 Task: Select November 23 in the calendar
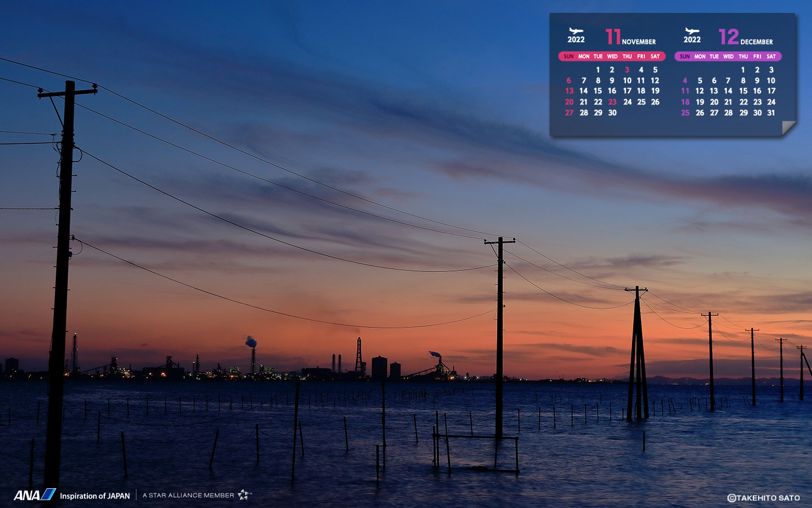(612, 102)
